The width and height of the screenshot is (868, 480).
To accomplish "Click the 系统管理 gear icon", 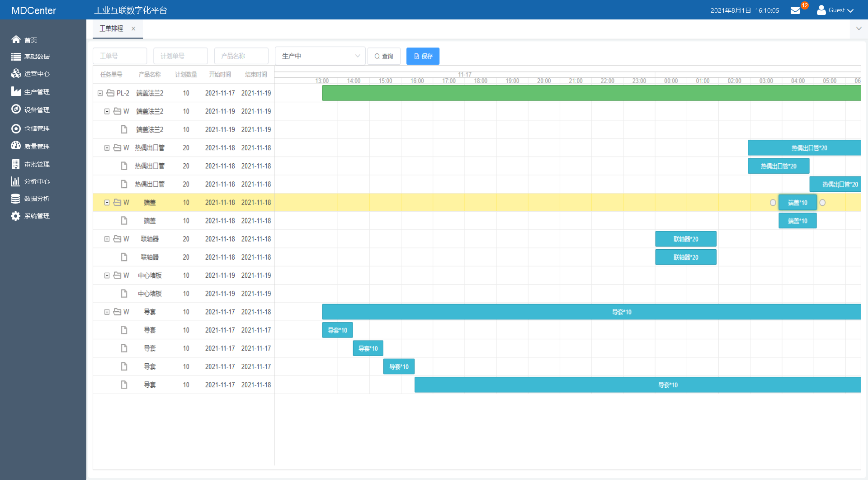I will pos(16,216).
